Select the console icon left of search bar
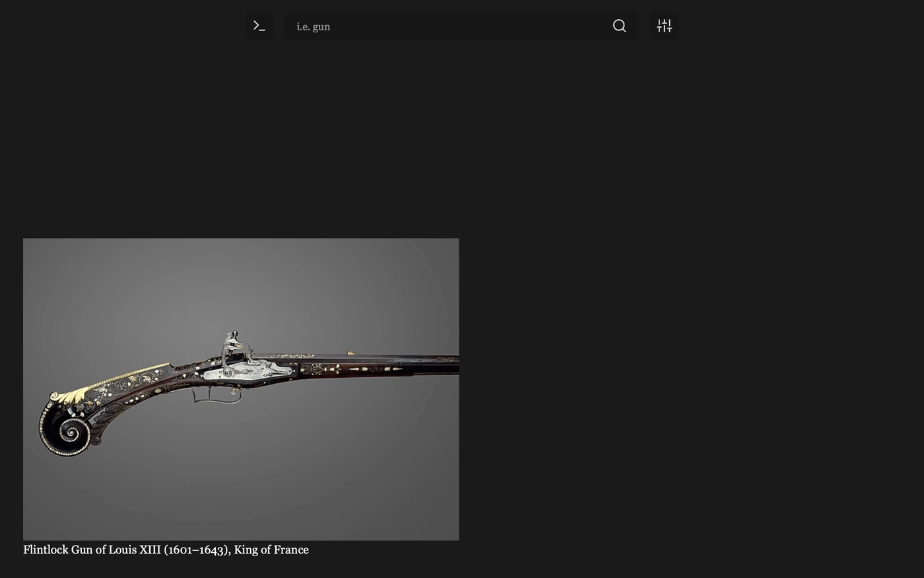Image resolution: width=924 pixels, height=578 pixels. tap(259, 25)
